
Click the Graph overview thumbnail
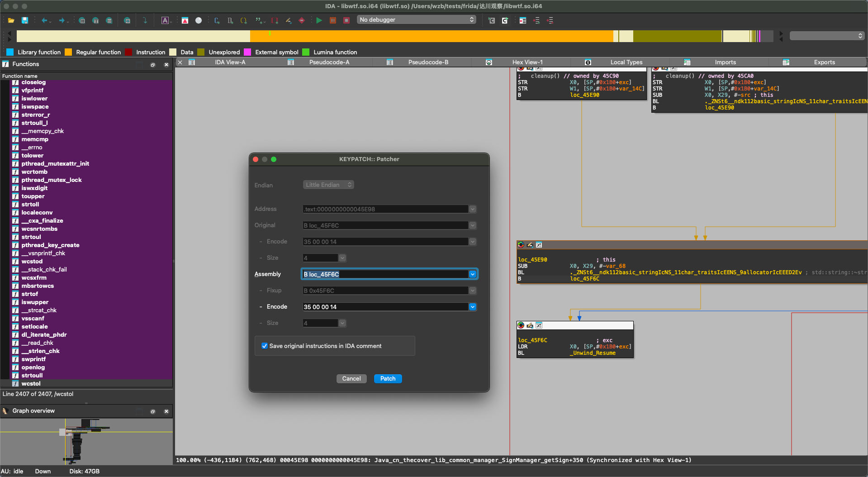[86, 442]
